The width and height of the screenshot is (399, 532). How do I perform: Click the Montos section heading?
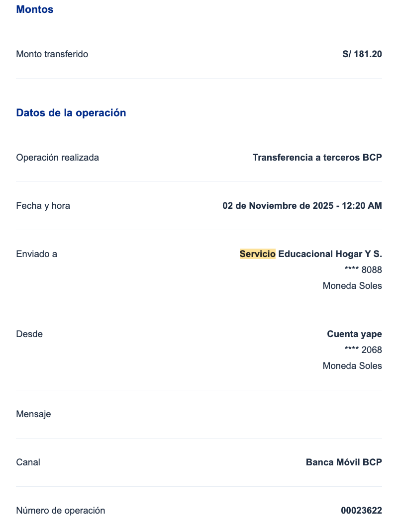35,9
